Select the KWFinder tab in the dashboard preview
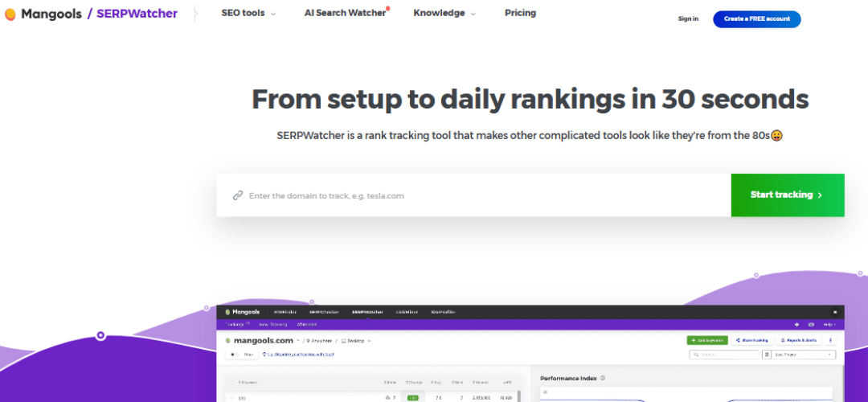This screenshot has height=402, width=868. tap(285, 312)
